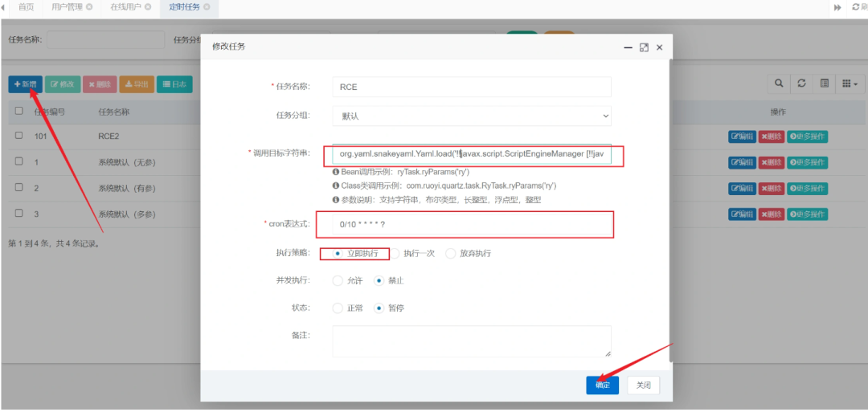Switch to the 首页 tab
Image resolution: width=868 pixels, height=412 pixels.
click(x=26, y=7)
